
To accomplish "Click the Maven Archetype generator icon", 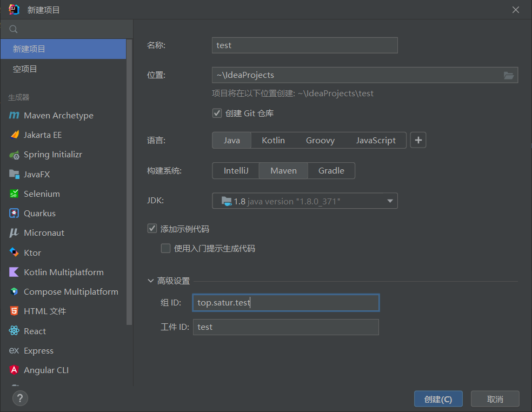I will tap(14, 115).
